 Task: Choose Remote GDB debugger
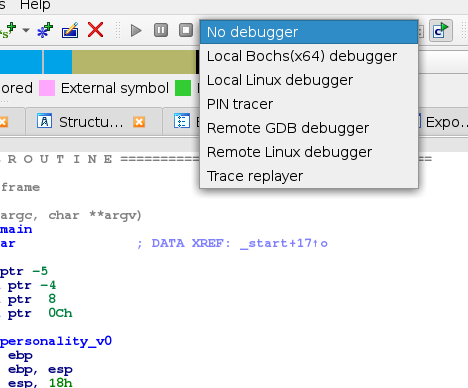tap(309, 128)
